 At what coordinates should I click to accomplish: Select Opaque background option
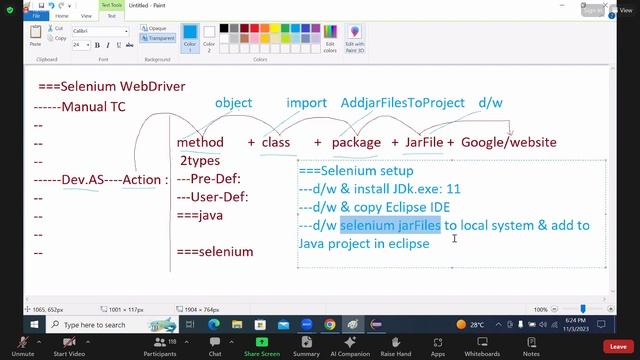point(153,28)
